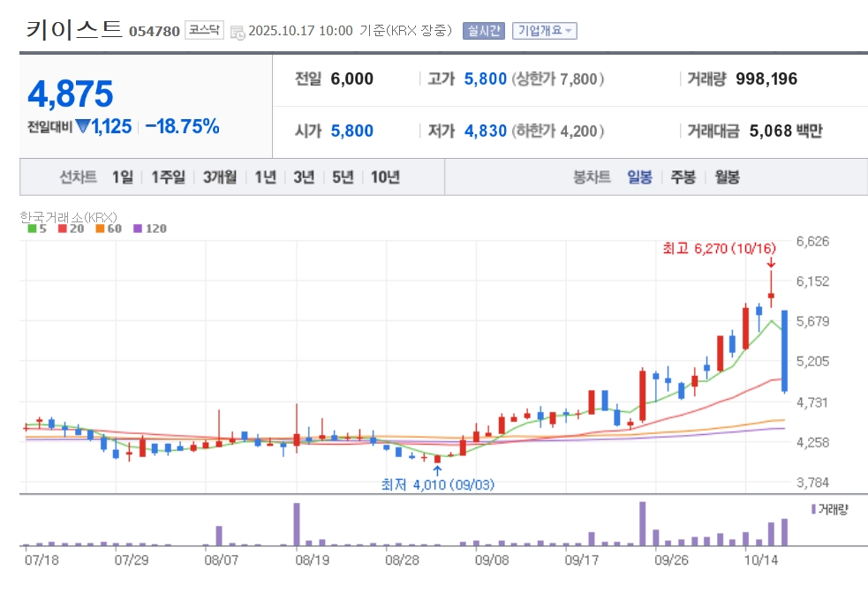Click the red 20-day moving average swatch

62,229
